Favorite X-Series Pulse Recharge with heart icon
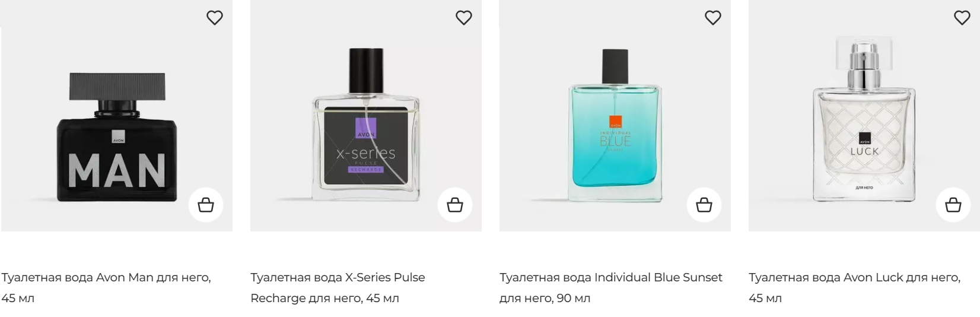 click(463, 18)
